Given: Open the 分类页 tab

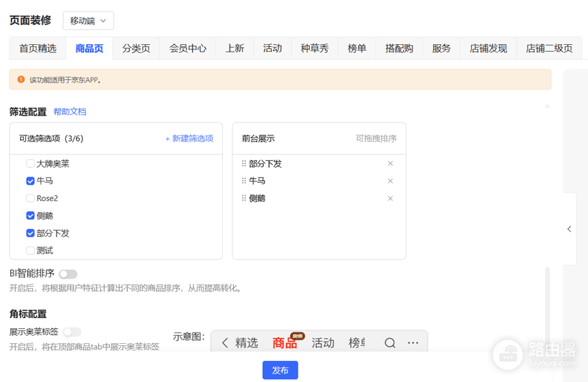Looking at the screenshot, I should tap(136, 48).
